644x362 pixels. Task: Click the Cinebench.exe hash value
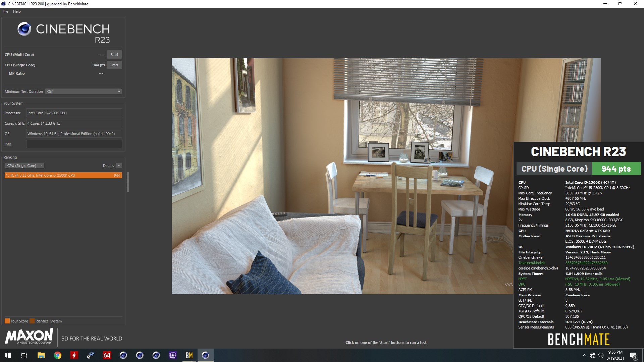coord(585,257)
